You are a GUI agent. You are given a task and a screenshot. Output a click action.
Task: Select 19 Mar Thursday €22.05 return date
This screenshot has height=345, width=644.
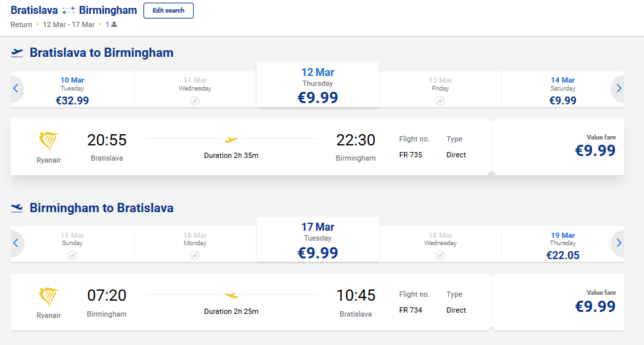[563, 245]
